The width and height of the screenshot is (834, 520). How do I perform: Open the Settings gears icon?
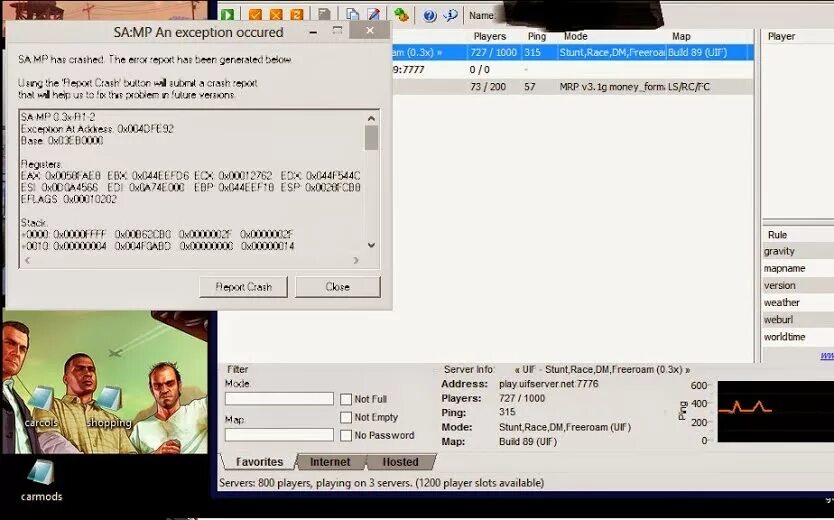pos(402,15)
